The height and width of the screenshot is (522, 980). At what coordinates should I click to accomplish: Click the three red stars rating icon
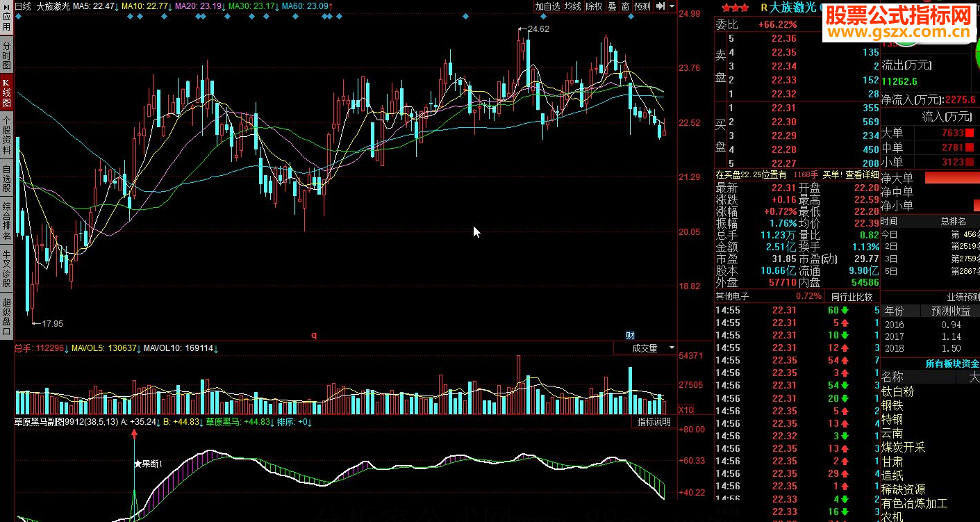[735, 8]
